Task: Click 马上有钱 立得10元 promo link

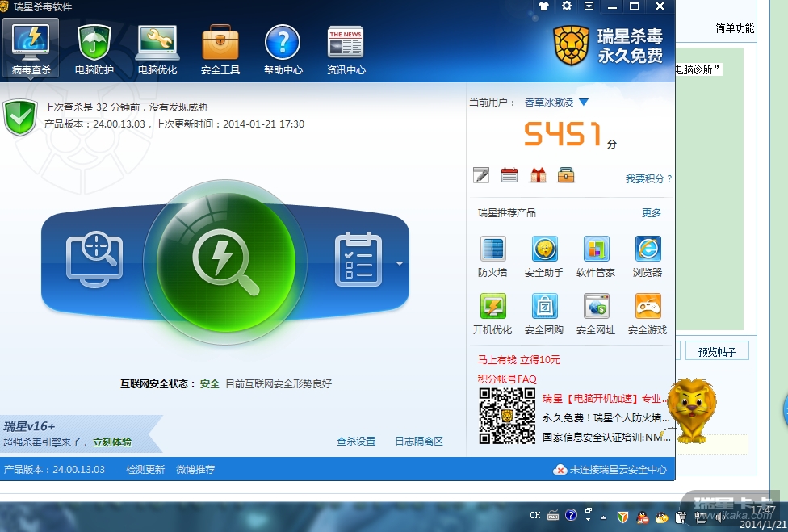Action: coord(518,360)
